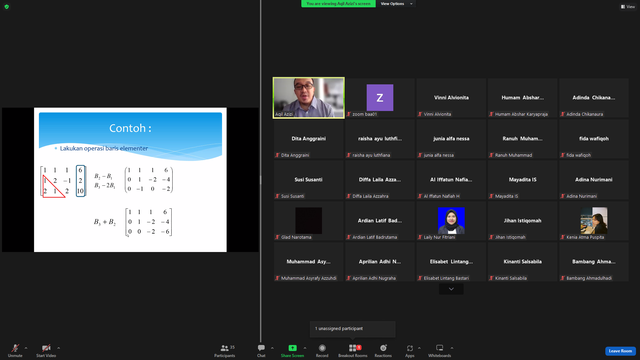Open video options arrow next to Start Video
This screenshot has height=360, width=640.
pos(58,348)
